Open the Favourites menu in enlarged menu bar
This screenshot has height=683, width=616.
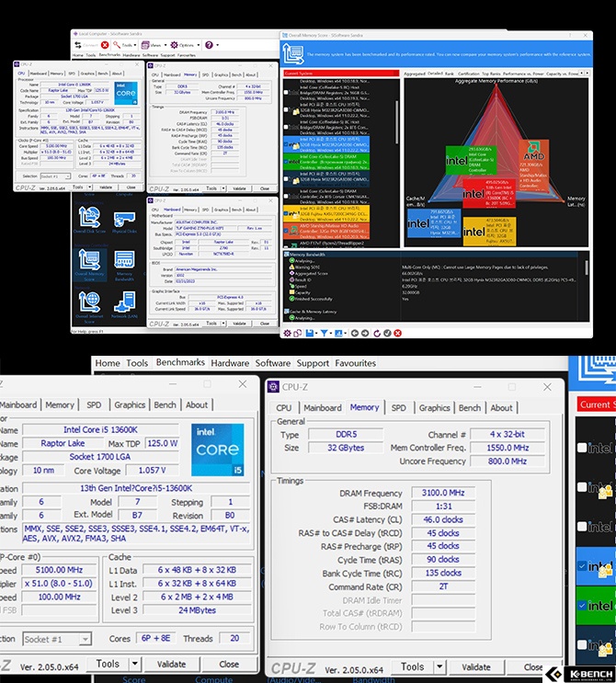(356, 363)
